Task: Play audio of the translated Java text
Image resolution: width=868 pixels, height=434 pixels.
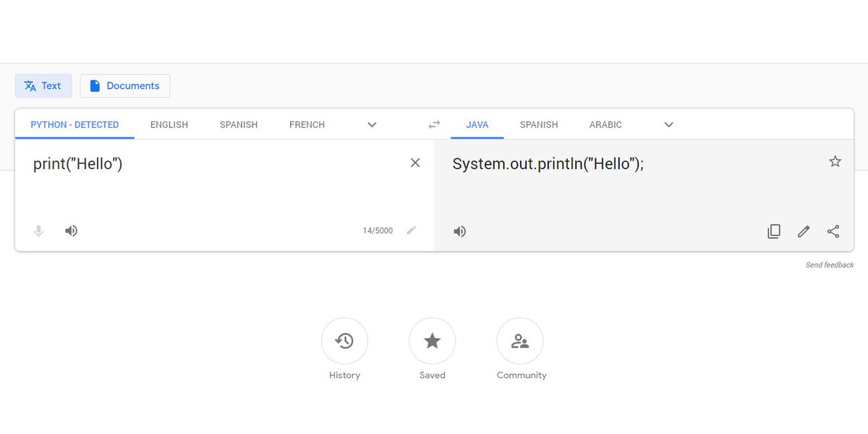Action: click(459, 231)
